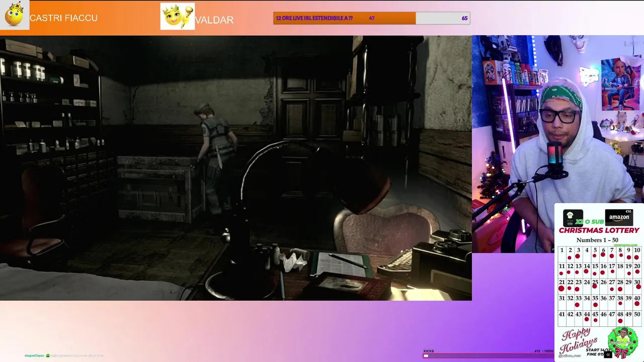644x362 pixels.
Task: Click the crowned emoji avatar beside CASTRI FIACCU
Action: tap(15, 15)
